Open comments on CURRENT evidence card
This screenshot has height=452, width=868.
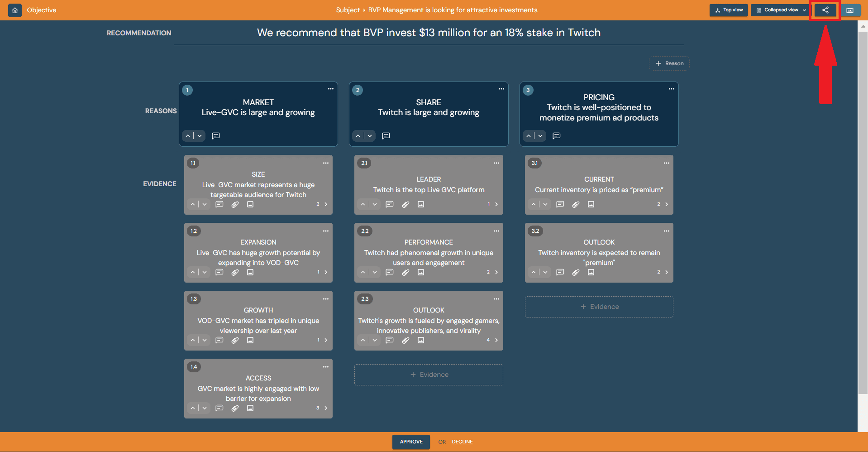point(560,204)
